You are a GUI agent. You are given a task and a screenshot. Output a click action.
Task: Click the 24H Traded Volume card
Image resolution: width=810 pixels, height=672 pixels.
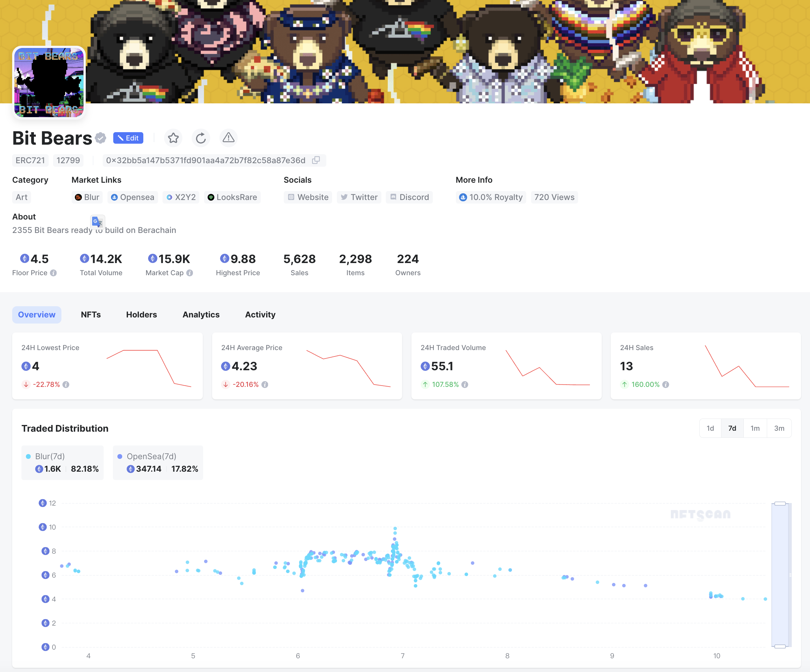506,366
